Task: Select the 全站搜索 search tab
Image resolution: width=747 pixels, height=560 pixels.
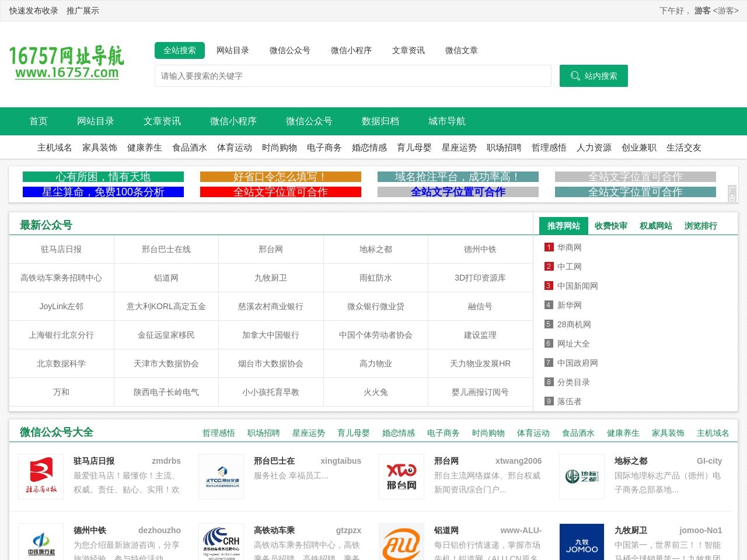Action: tap(180, 50)
